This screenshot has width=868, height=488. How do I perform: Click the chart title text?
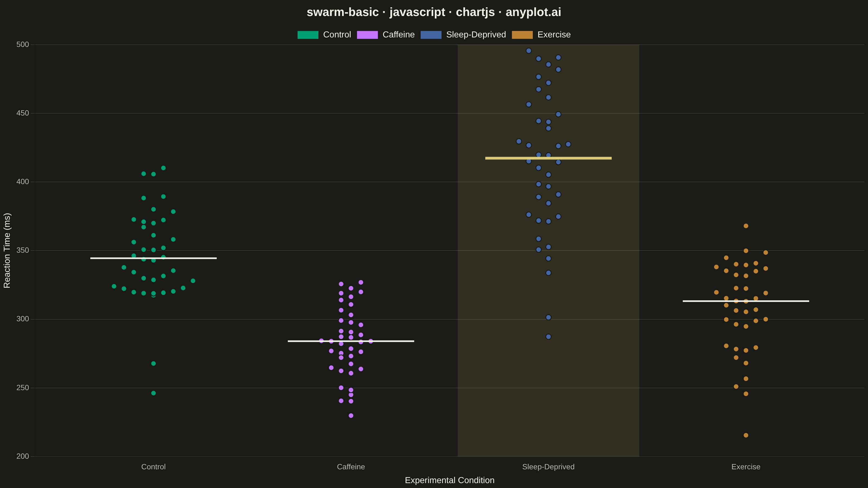434,12
